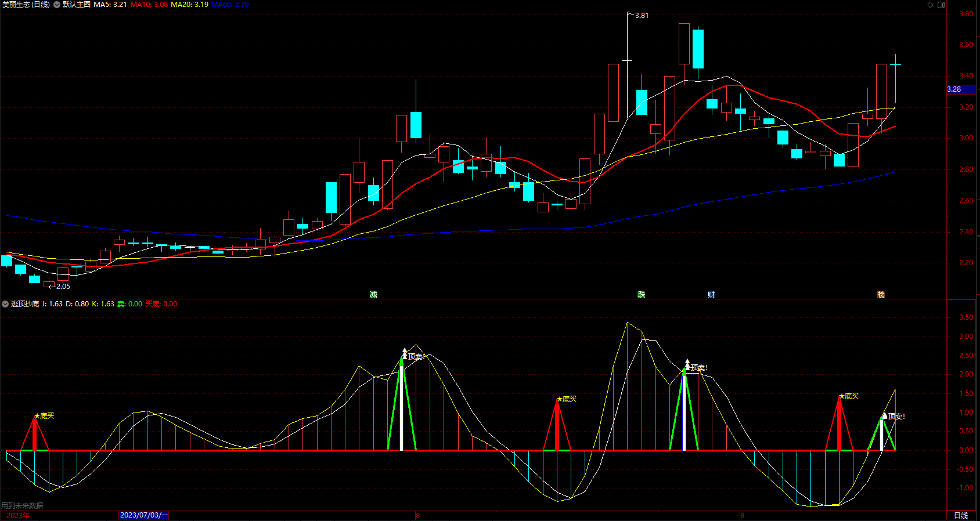Click the diamond icon at top right

(930, 5)
